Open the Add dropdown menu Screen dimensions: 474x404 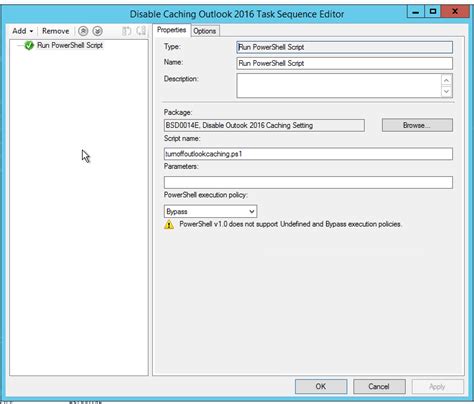tap(22, 31)
